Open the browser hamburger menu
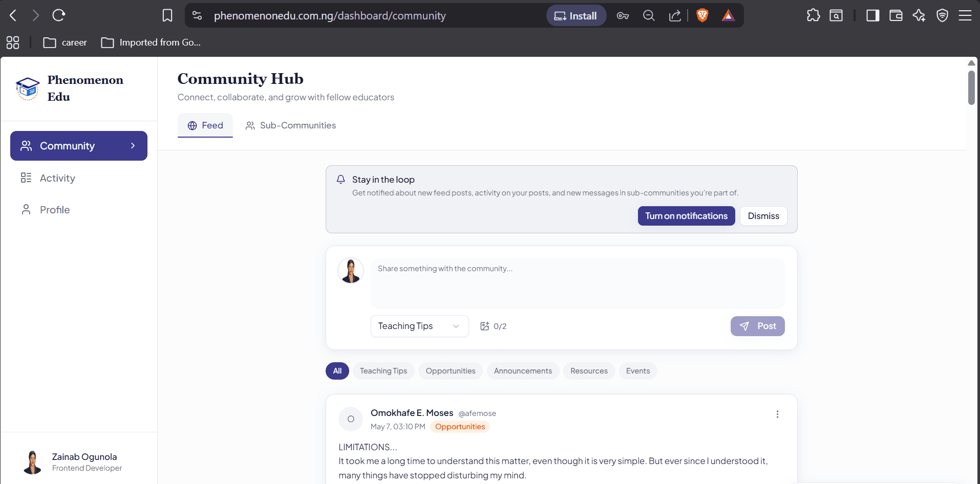Viewport: 980px width, 484px height. (965, 15)
